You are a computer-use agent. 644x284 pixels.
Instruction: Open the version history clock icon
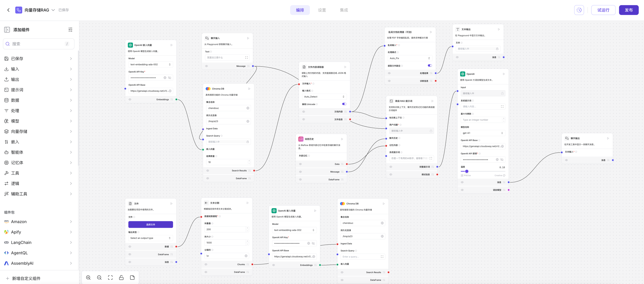(579, 10)
